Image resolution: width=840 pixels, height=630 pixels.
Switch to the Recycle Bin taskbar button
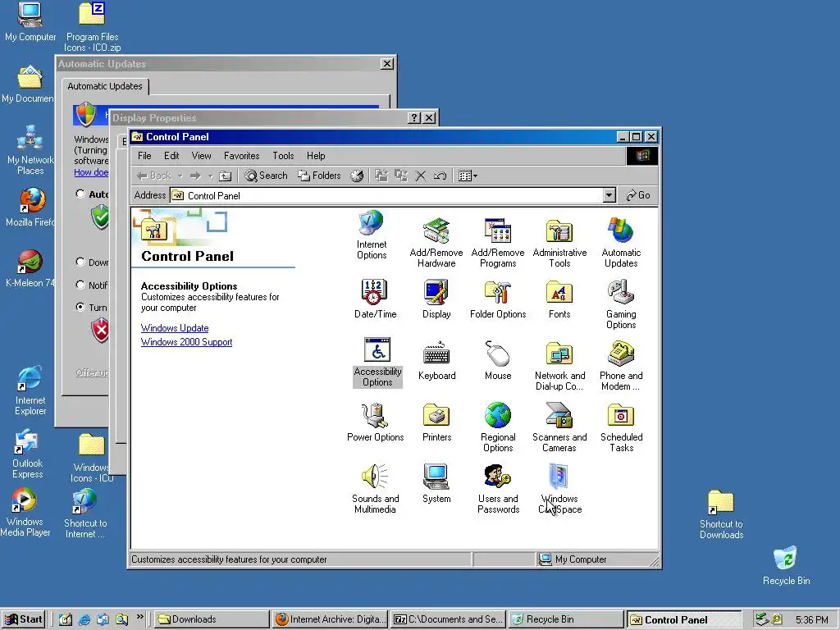[566, 619]
